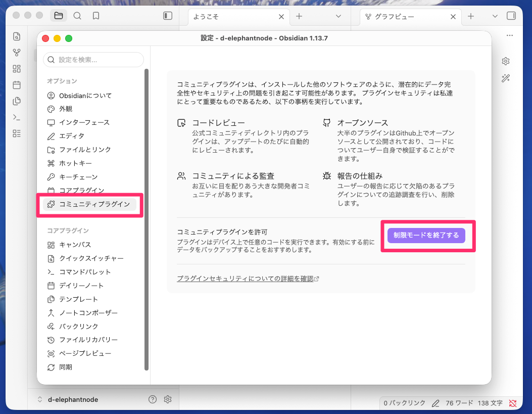Open エディタ settings

coord(89,136)
